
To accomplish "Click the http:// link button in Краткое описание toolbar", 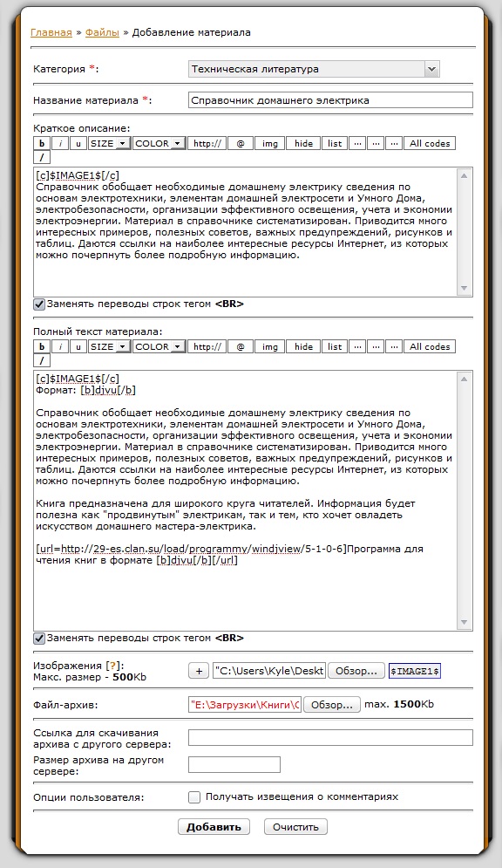I will (x=207, y=143).
